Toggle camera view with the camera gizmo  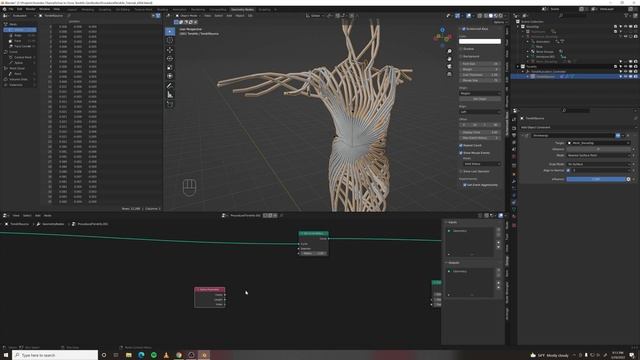(x=449, y=67)
